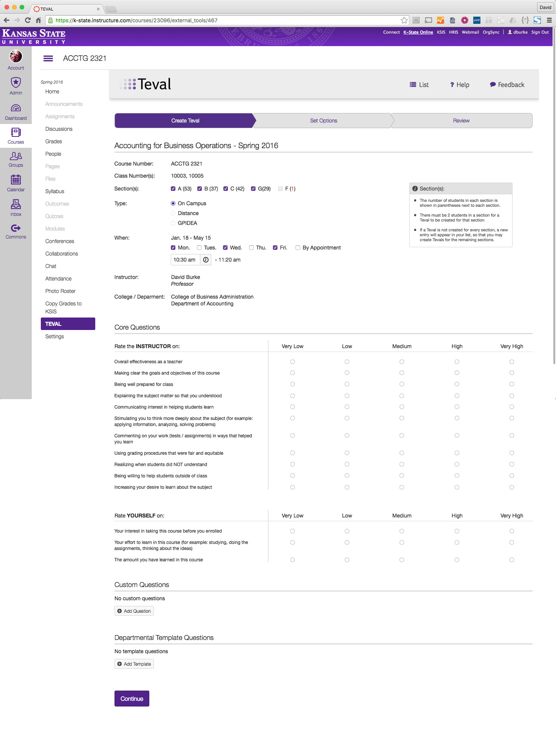Open the Groups people icon
This screenshot has width=556, height=756.
16,156
